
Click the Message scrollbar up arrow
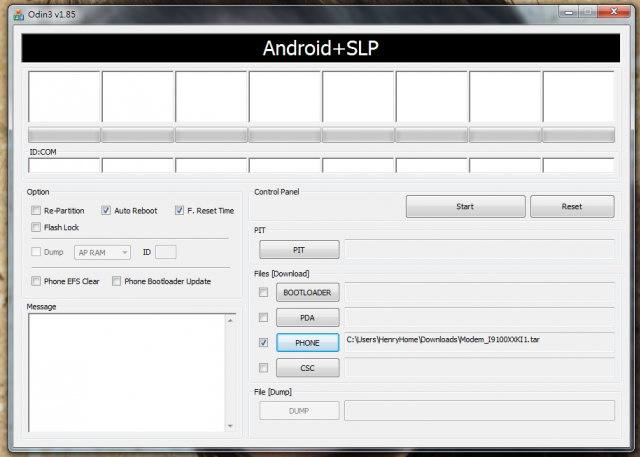pyautogui.click(x=231, y=321)
